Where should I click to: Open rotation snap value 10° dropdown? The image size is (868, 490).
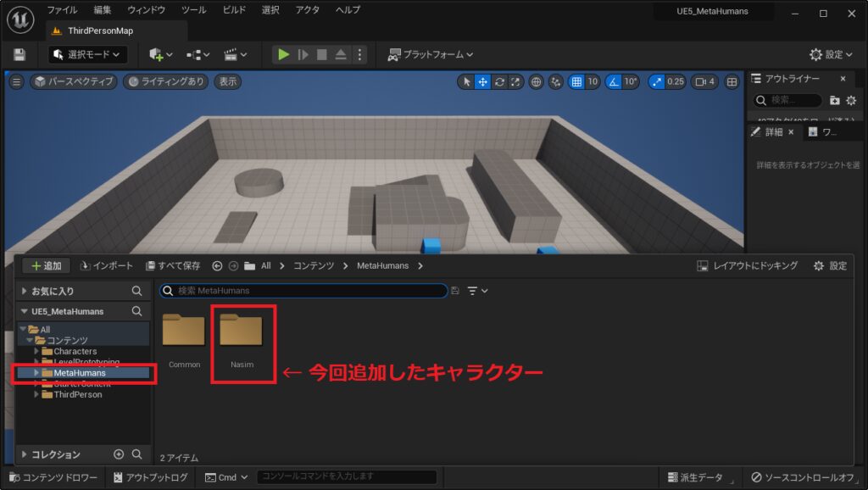tap(631, 82)
